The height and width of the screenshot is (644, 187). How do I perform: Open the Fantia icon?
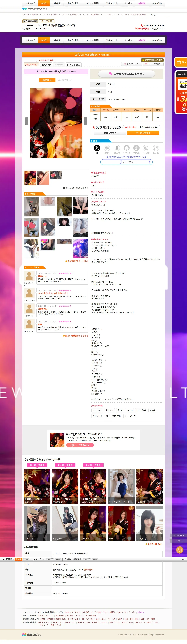(156, 148)
